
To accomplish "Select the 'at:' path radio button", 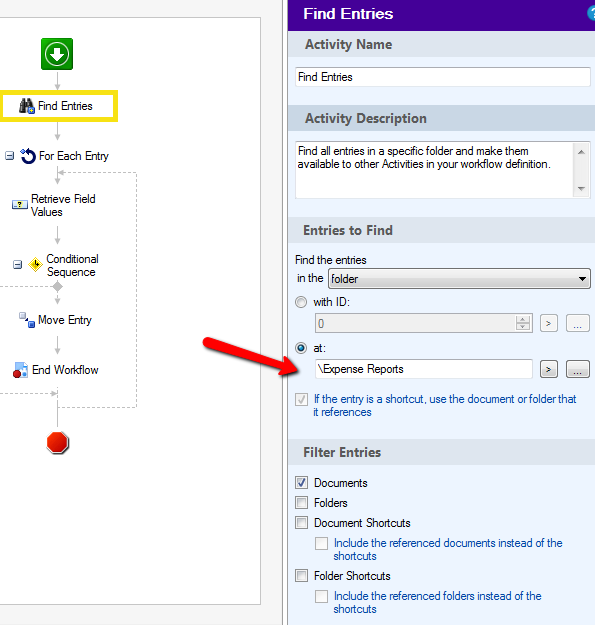I will pyautogui.click(x=301, y=348).
